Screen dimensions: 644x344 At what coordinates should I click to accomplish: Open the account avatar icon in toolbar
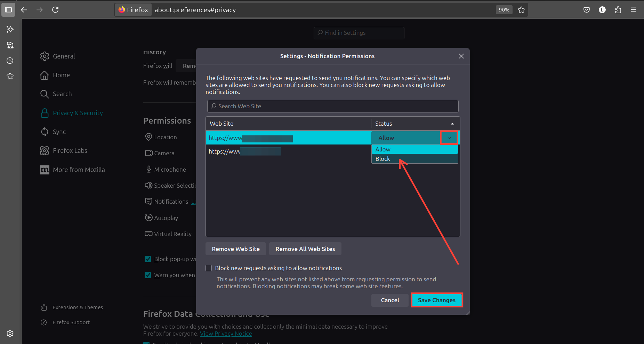602,10
